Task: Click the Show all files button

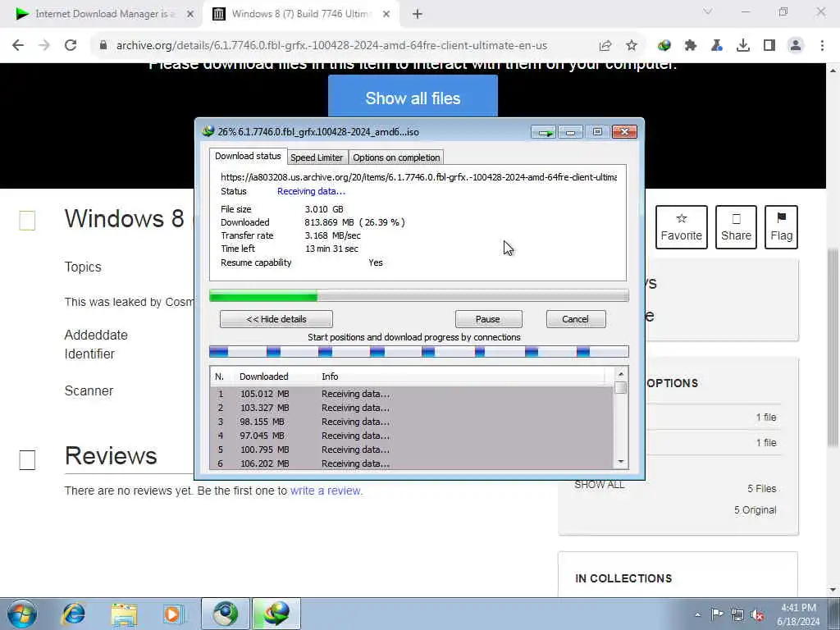Action: tap(413, 98)
